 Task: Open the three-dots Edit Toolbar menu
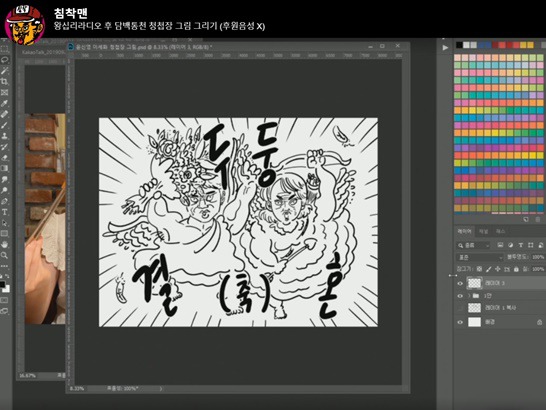click(x=5, y=266)
